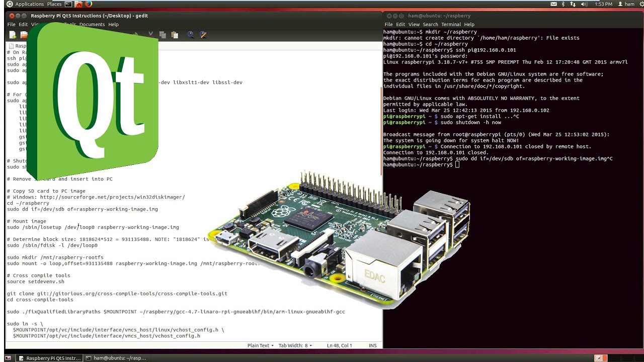644x362 pixels.
Task: Click the terminal window title bar
Action: pos(513,16)
